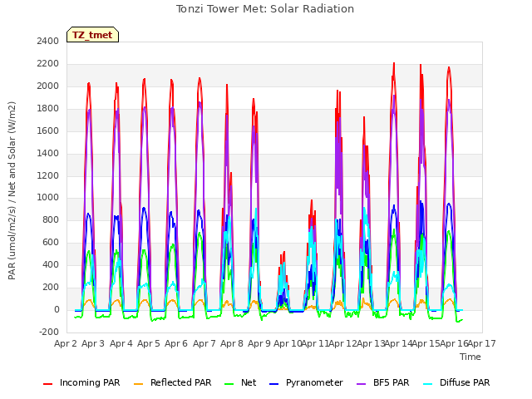Image resolution: width=532 pixels, height=399 pixels.
Task: Click the 2400 y-axis tick label
Action: pos(48,41)
